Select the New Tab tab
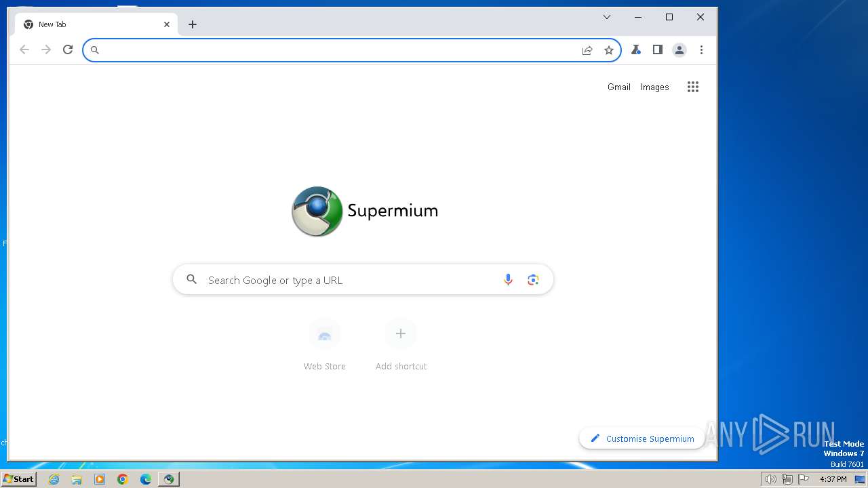This screenshot has width=868, height=488. [x=96, y=24]
